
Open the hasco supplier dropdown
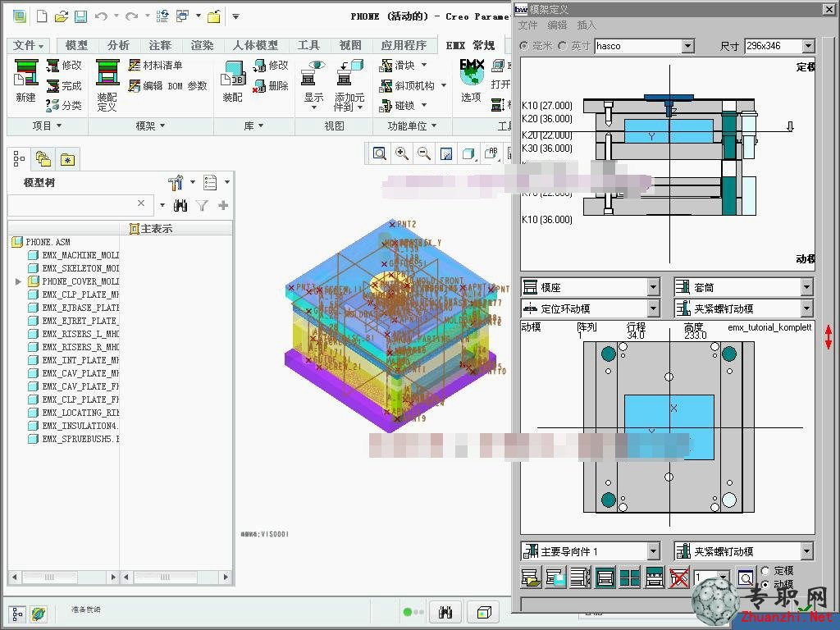pos(688,46)
